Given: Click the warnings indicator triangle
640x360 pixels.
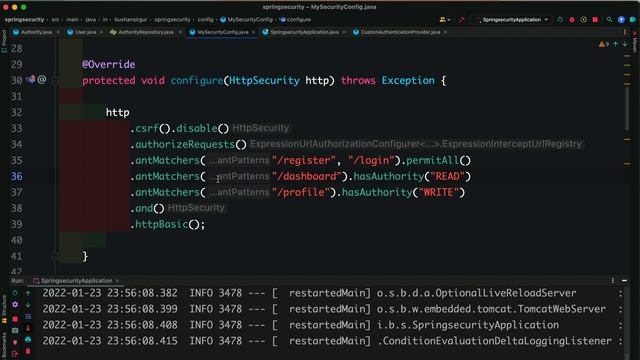Looking at the screenshot, I should click(603, 44).
